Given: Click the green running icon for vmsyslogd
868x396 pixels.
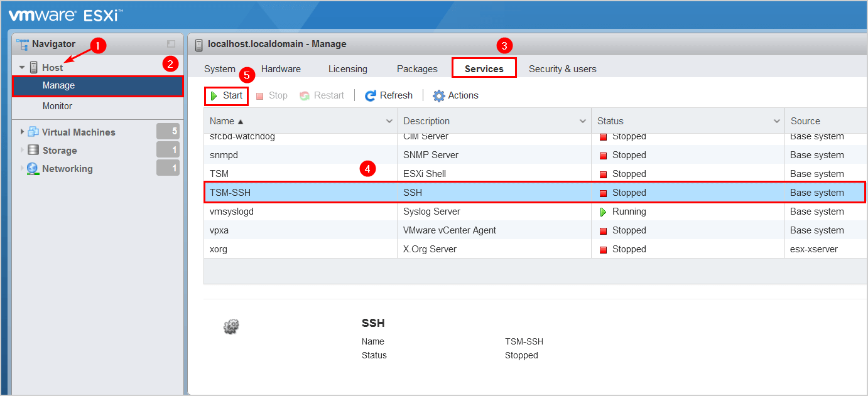Looking at the screenshot, I should point(604,212).
